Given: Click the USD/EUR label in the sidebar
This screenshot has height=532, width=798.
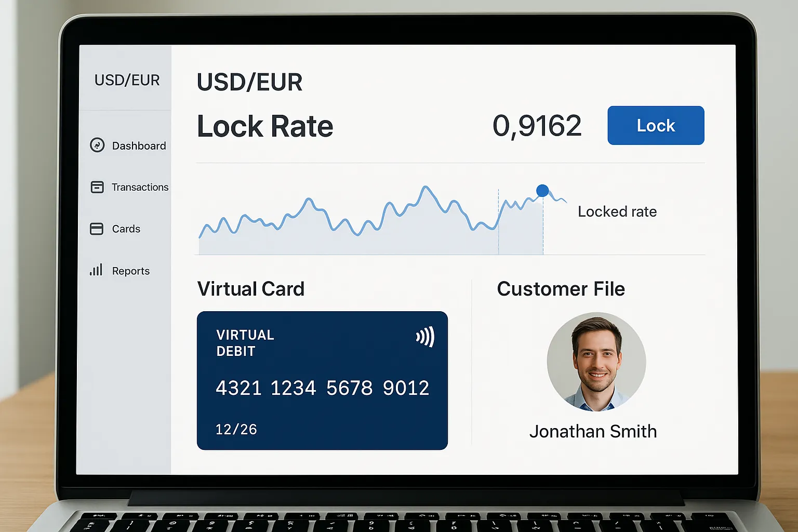Looking at the screenshot, I should click(x=126, y=80).
